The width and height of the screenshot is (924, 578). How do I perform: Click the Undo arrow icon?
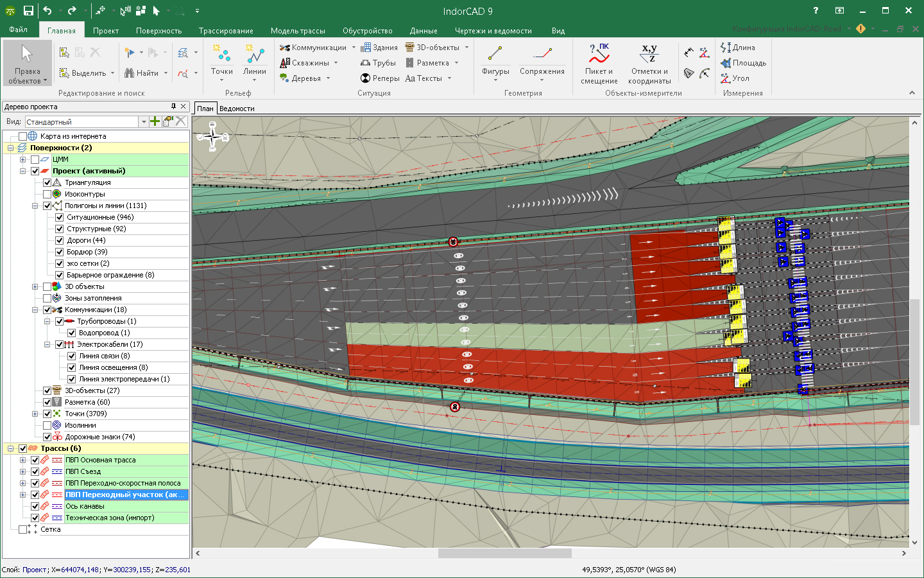tap(47, 10)
